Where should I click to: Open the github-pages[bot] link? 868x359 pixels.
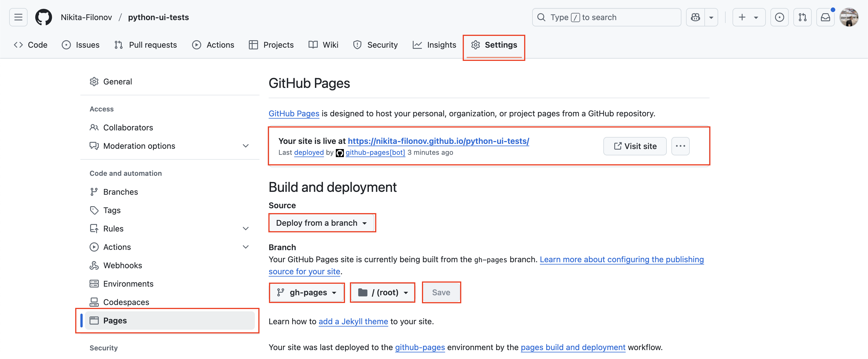375,153
